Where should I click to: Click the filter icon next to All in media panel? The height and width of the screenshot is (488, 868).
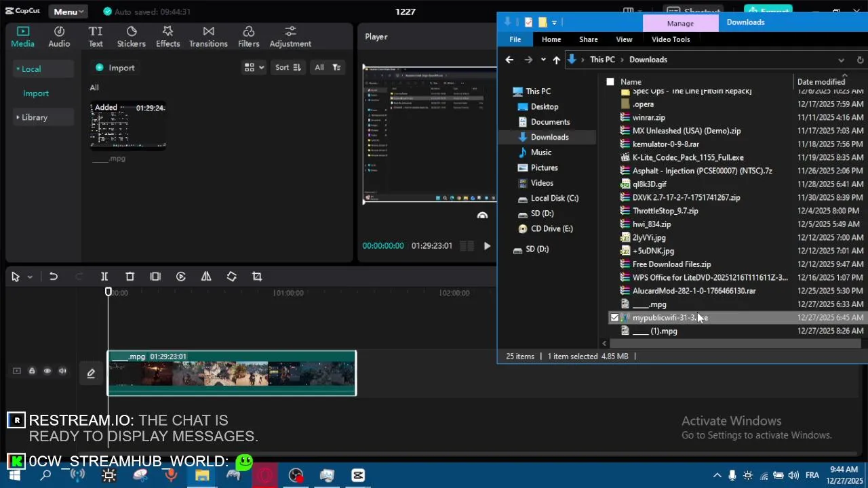point(336,67)
